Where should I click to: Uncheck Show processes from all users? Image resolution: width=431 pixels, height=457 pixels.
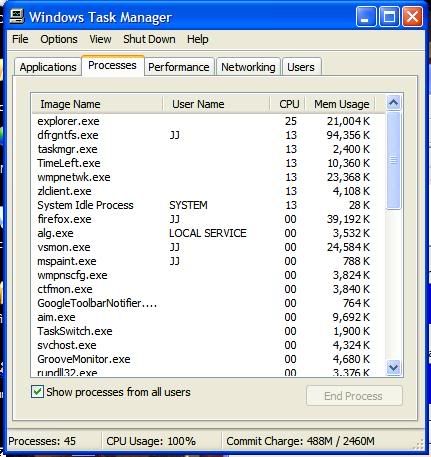point(37,392)
